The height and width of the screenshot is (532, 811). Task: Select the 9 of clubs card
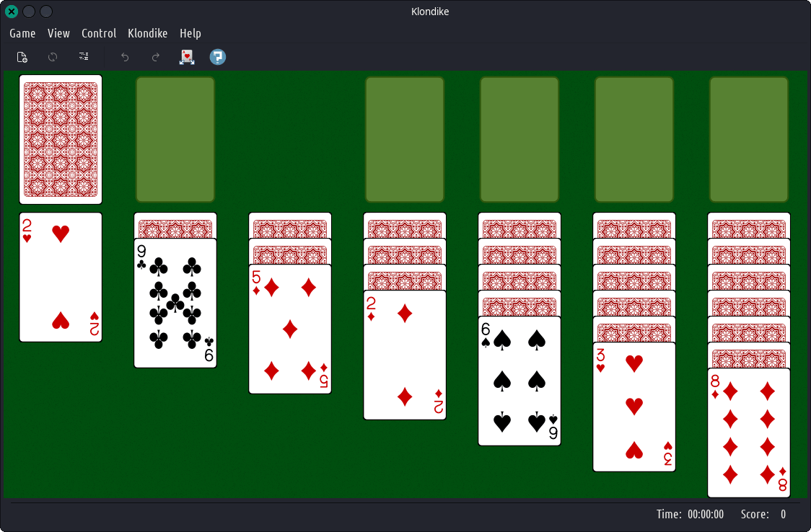point(175,303)
